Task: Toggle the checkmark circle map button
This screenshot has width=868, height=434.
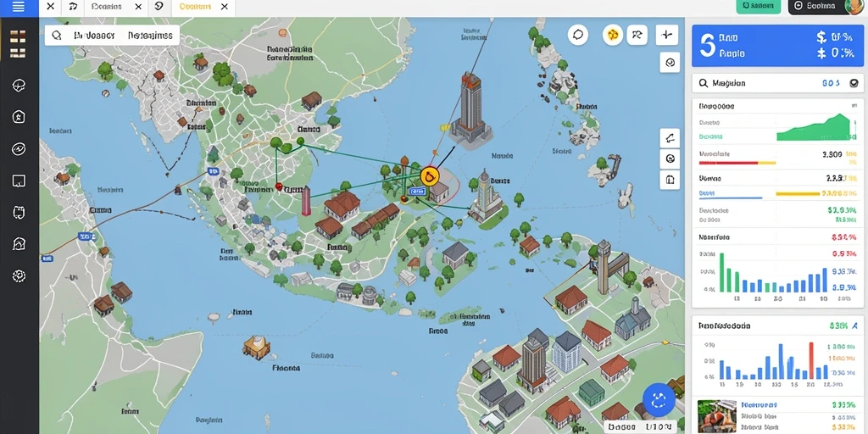Action: [x=670, y=63]
